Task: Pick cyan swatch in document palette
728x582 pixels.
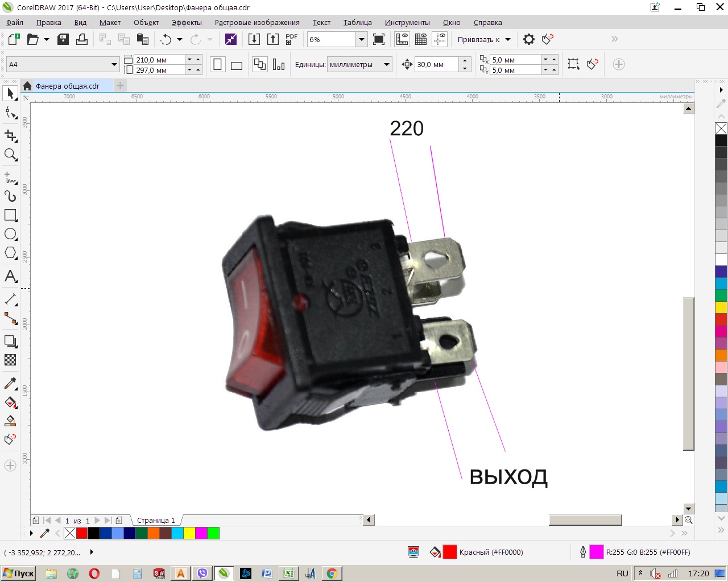Action: (x=177, y=533)
